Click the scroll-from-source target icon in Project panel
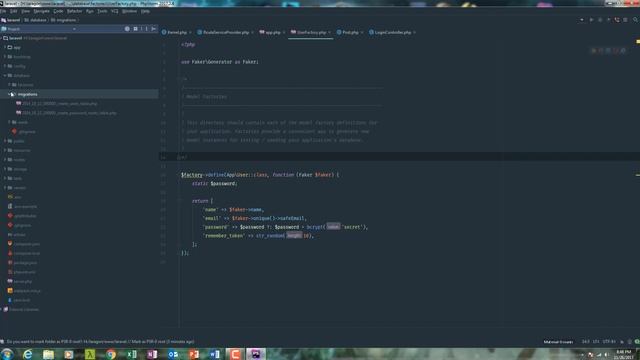This screenshot has height=360, width=640. tap(127, 29)
